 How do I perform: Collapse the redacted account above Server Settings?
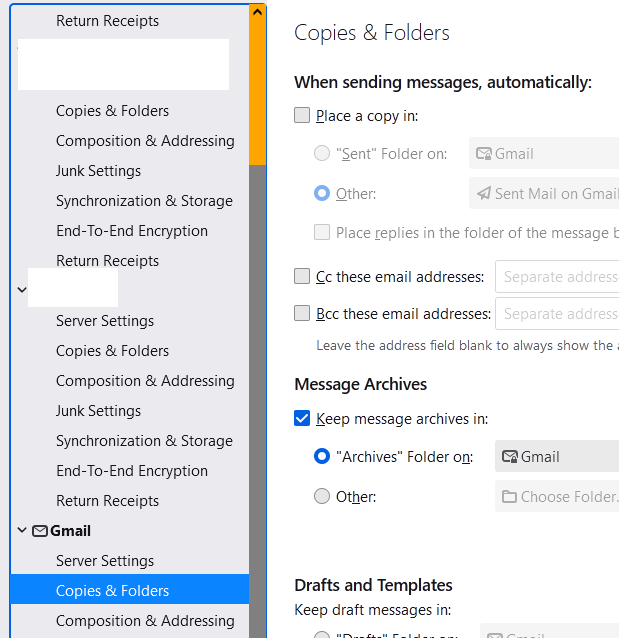click(x=22, y=290)
